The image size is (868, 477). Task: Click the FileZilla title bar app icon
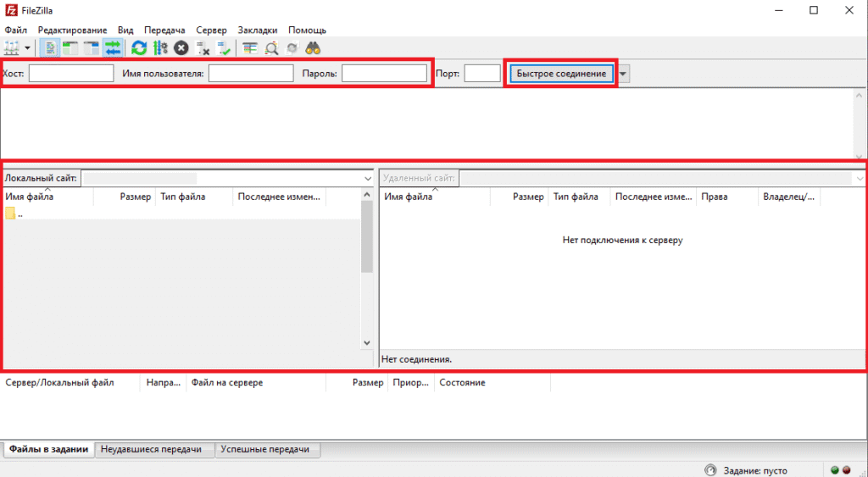coord(11,10)
